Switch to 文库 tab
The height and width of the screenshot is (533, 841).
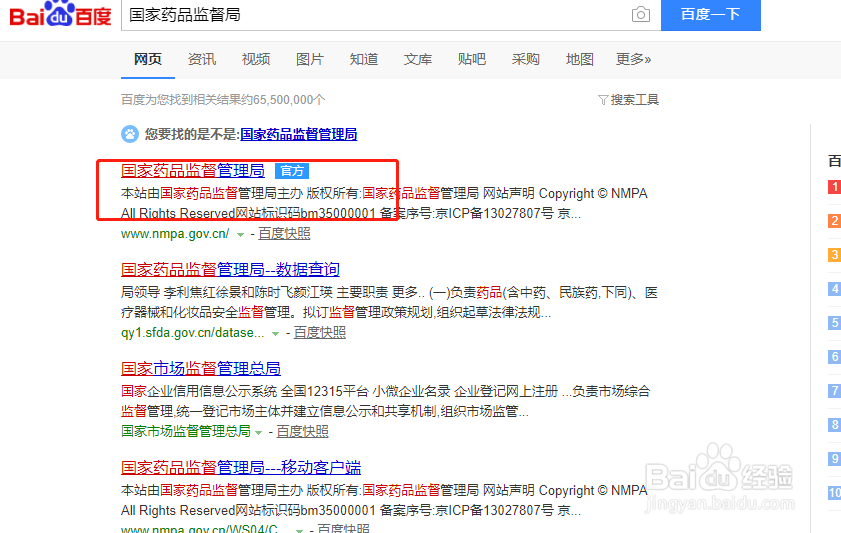click(x=418, y=59)
